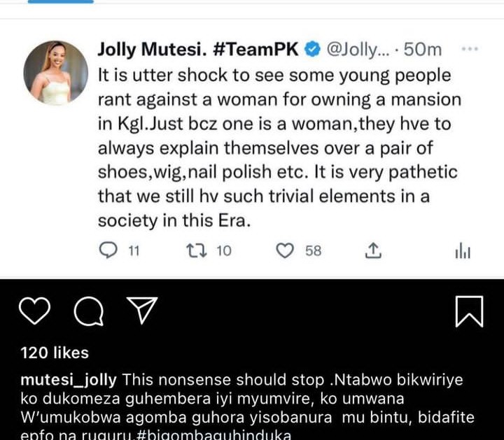Tap the tweet's share upload arrow
Viewport: 504px width, 440px height.
click(374, 250)
